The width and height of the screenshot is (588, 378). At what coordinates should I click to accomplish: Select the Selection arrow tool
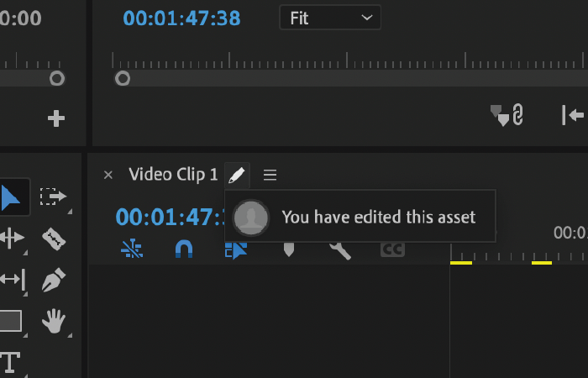pos(12,197)
